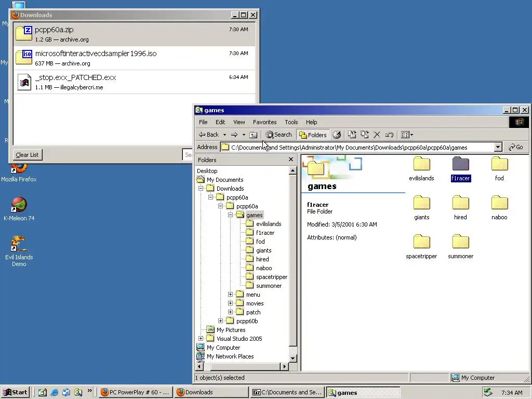Screen dimensions: 532x399
Task: Go up one folder level
Action: (253, 135)
